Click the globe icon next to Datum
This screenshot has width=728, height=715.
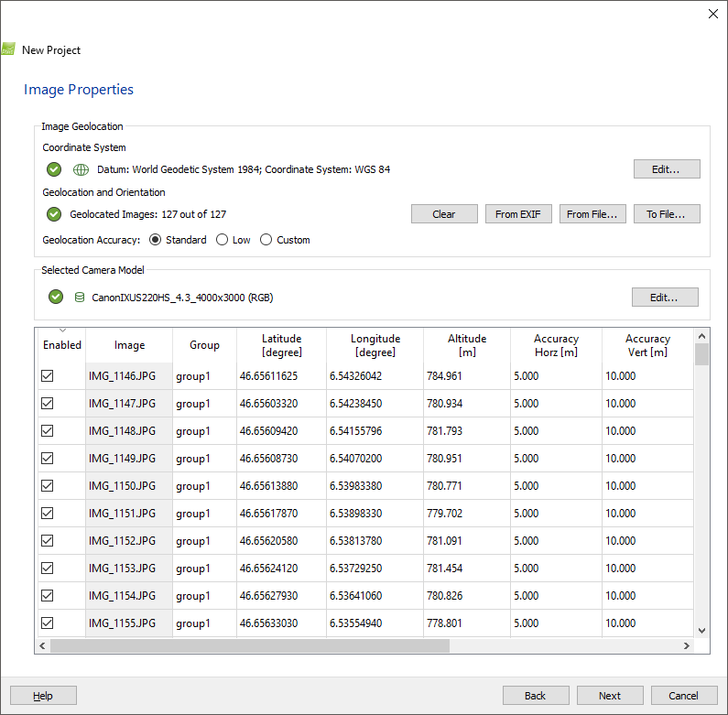(81, 169)
